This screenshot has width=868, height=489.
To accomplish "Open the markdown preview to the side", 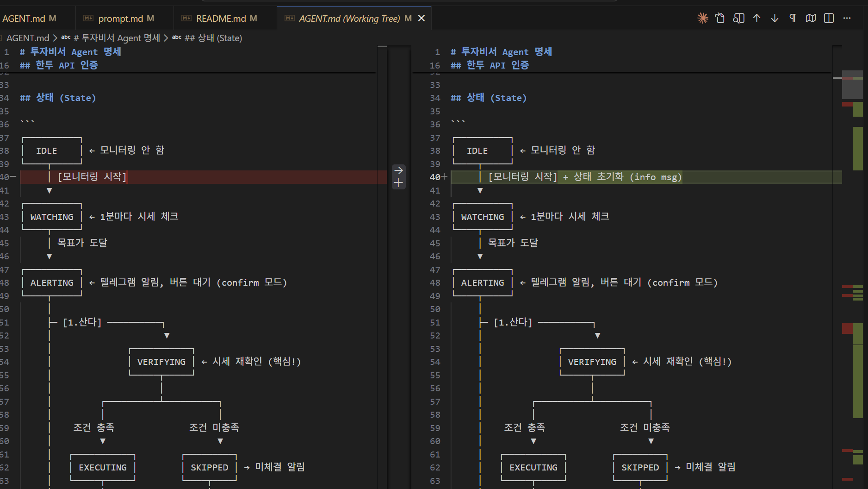I will point(738,18).
